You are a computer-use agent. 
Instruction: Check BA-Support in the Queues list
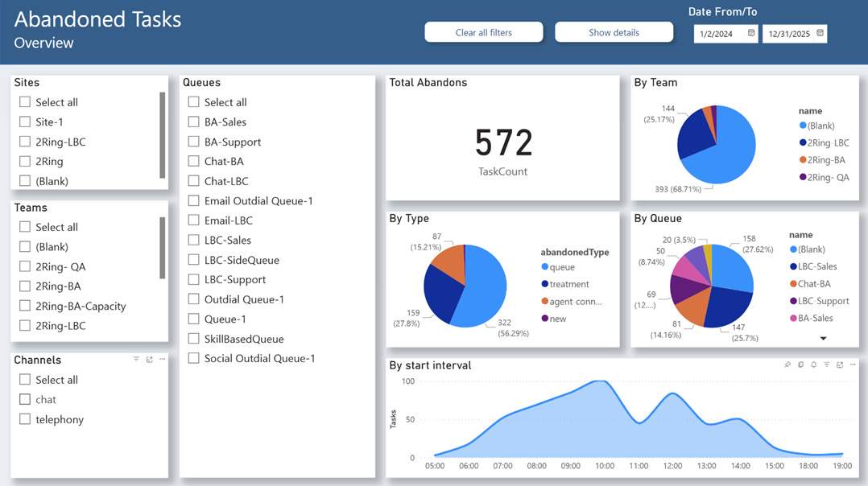(x=193, y=141)
